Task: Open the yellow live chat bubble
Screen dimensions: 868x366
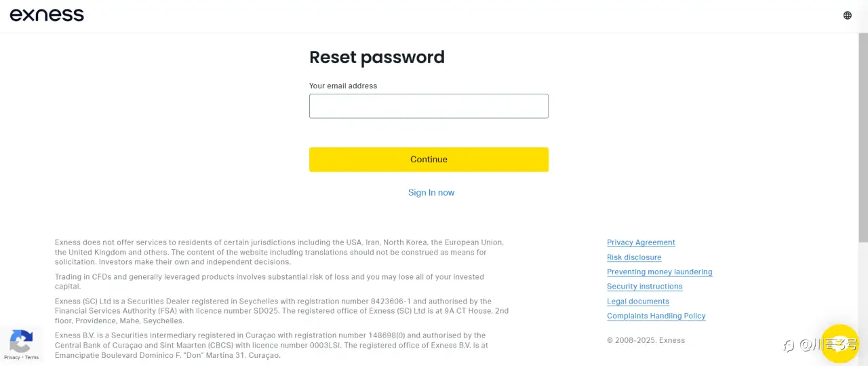Action: [x=840, y=344]
